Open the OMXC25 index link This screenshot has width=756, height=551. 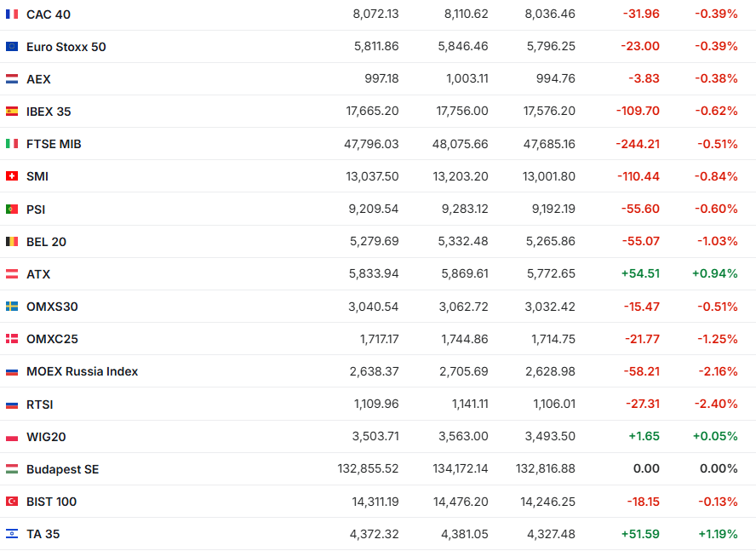52,339
